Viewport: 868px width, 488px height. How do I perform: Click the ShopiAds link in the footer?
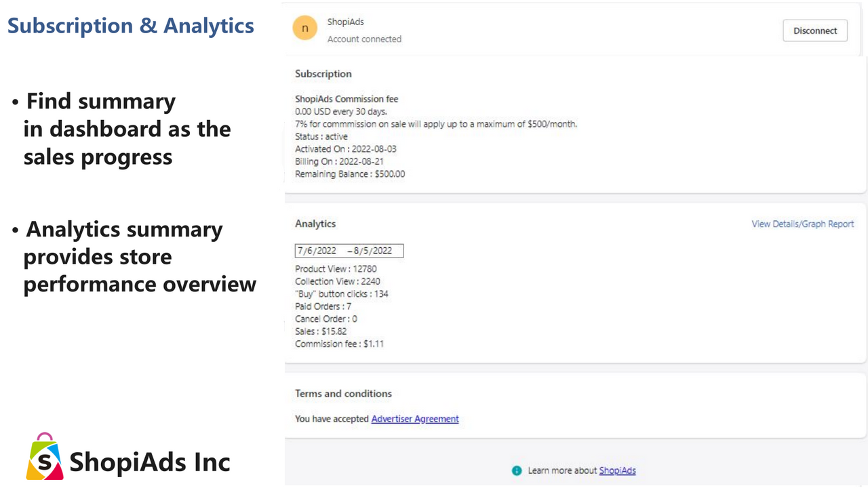coord(616,470)
